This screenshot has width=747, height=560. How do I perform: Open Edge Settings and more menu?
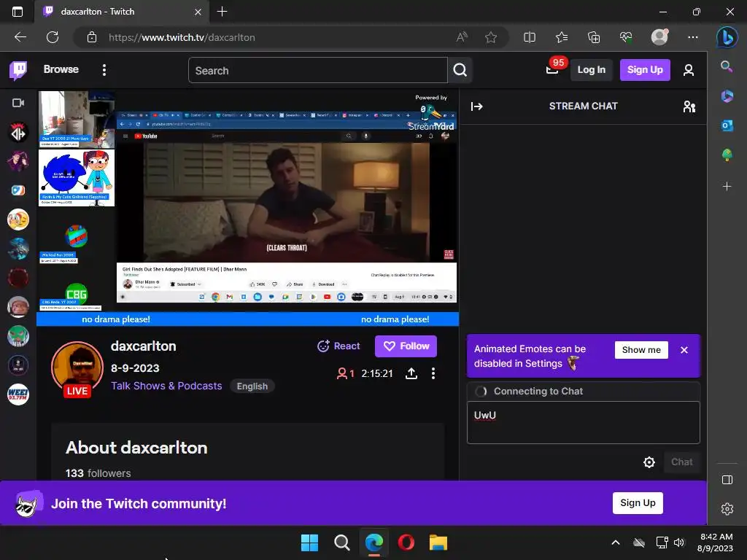(x=693, y=37)
